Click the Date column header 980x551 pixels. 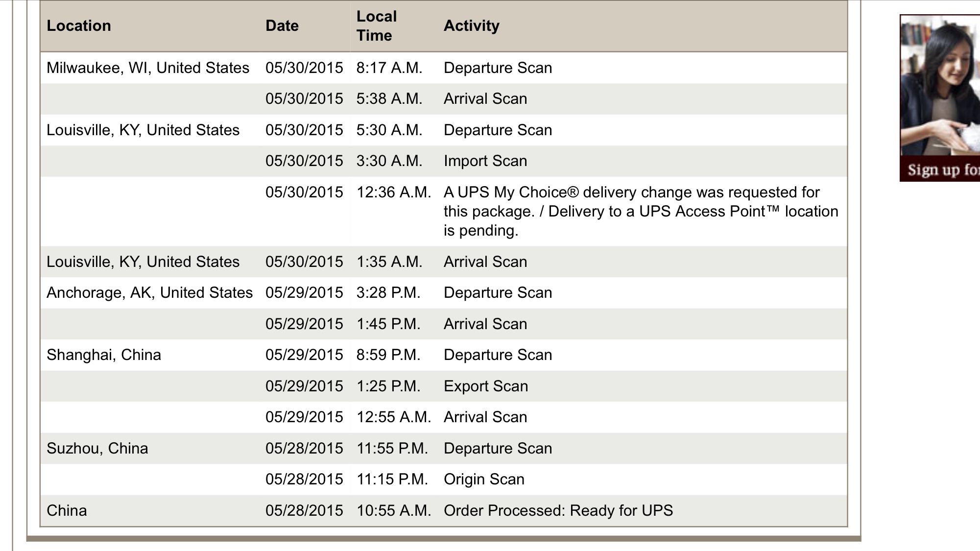point(282,26)
